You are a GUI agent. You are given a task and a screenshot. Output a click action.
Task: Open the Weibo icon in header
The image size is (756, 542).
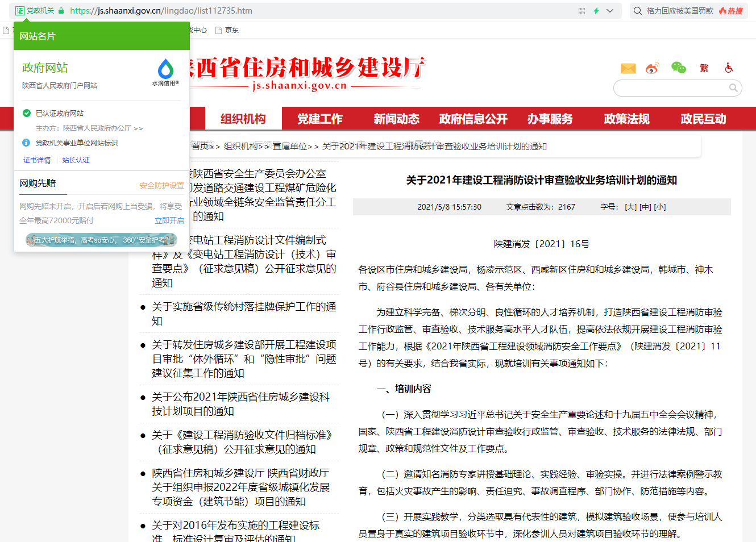tap(653, 68)
